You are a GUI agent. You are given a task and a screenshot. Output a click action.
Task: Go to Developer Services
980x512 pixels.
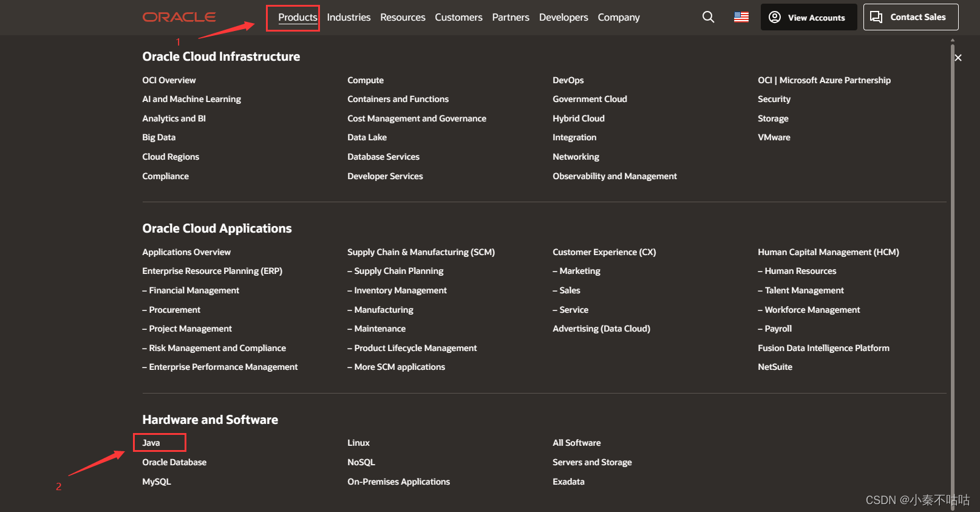point(385,176)
